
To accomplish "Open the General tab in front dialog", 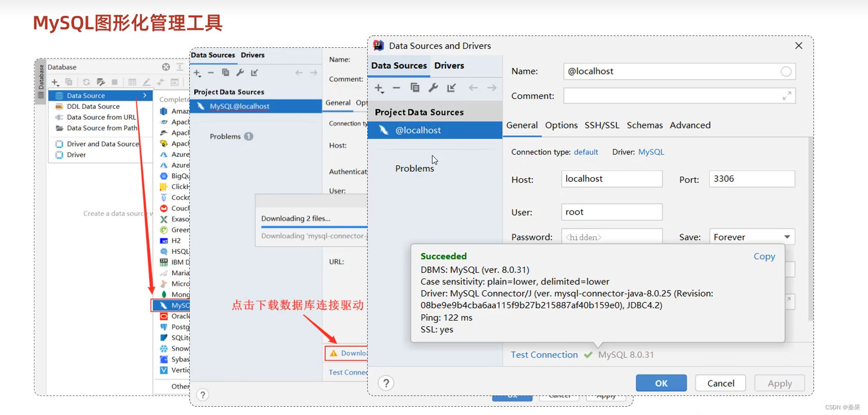I will point(522,125).
